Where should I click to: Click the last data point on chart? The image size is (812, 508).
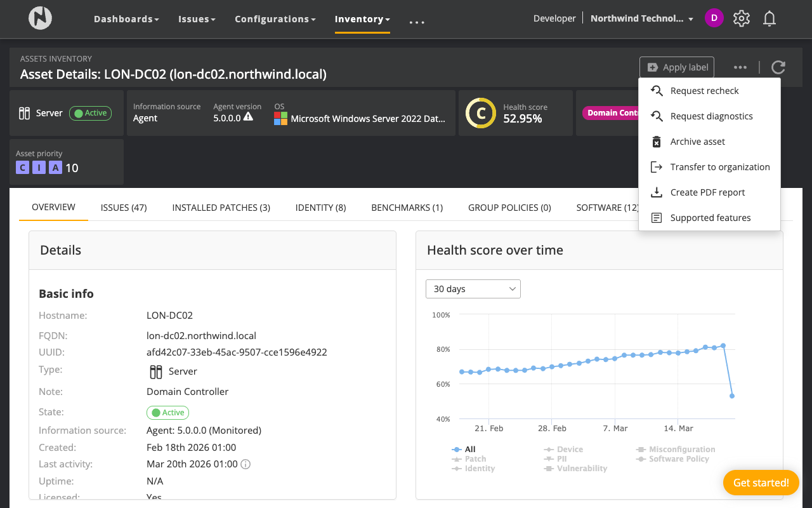(732, 396)
